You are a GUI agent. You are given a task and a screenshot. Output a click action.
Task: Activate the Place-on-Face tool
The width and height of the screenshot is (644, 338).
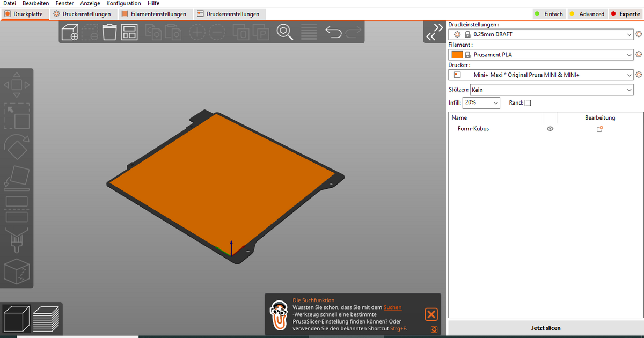pos(16,178)
